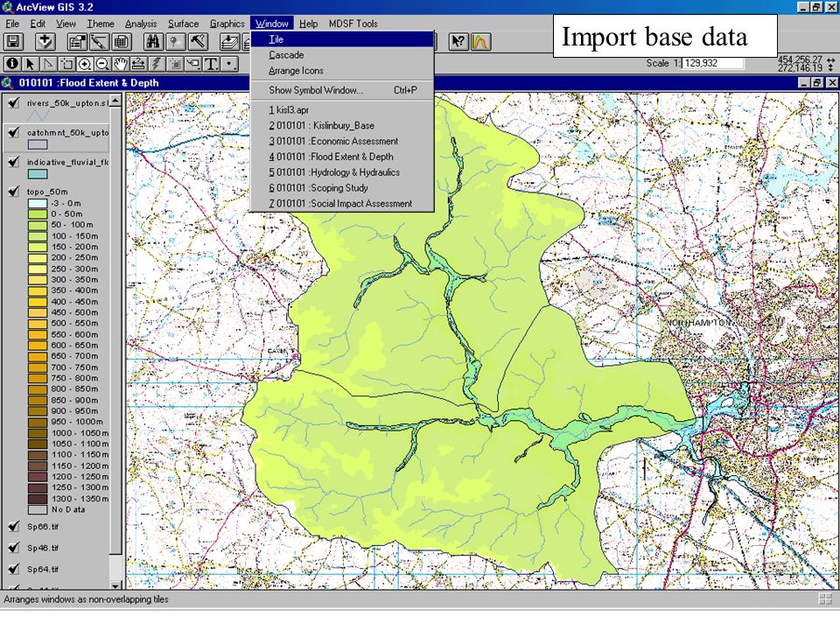Click status text "Arranges windows as non-overlapping tiles"
The height and width of the screenshot is (630, 840).
pos(87,598)
